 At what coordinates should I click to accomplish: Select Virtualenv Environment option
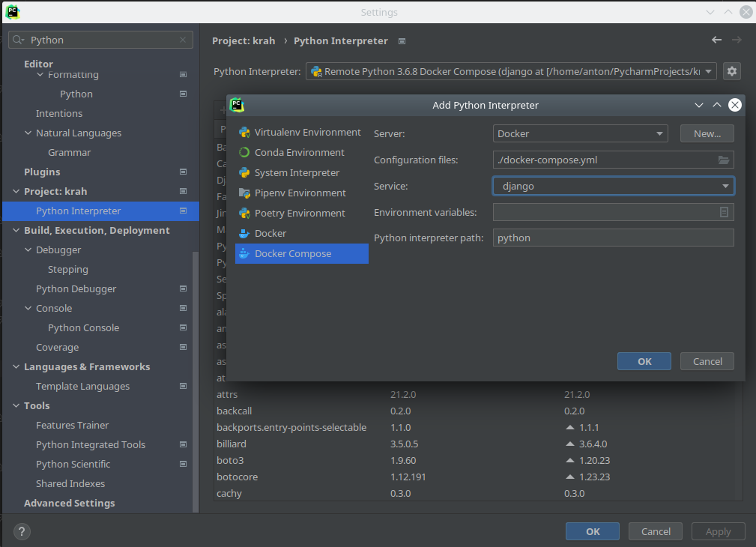tap(302, 132)
